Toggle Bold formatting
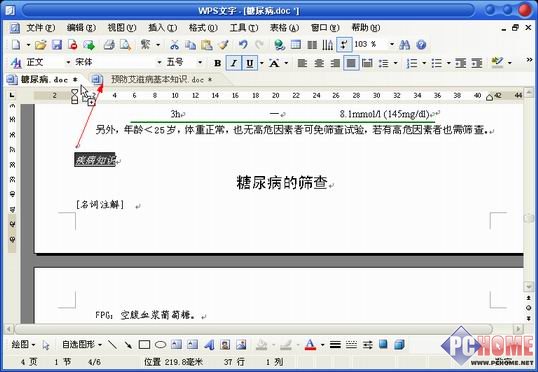The image size is (538, 372). [x=218, y=63]
